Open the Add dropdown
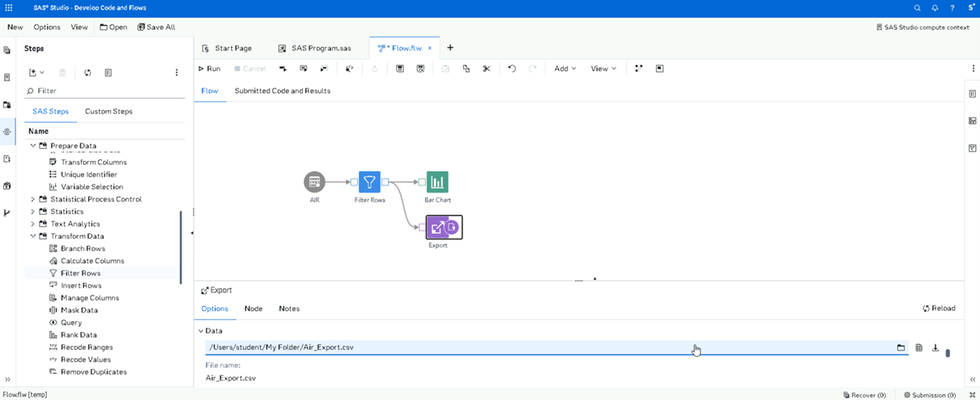 pyautogui.click(x=565, y=69)
